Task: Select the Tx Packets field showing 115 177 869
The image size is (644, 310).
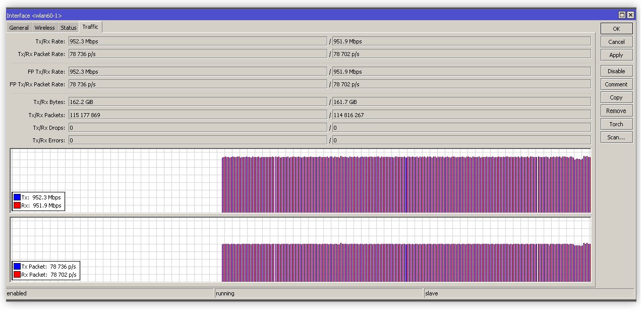Action: click(x=198, y=115)
